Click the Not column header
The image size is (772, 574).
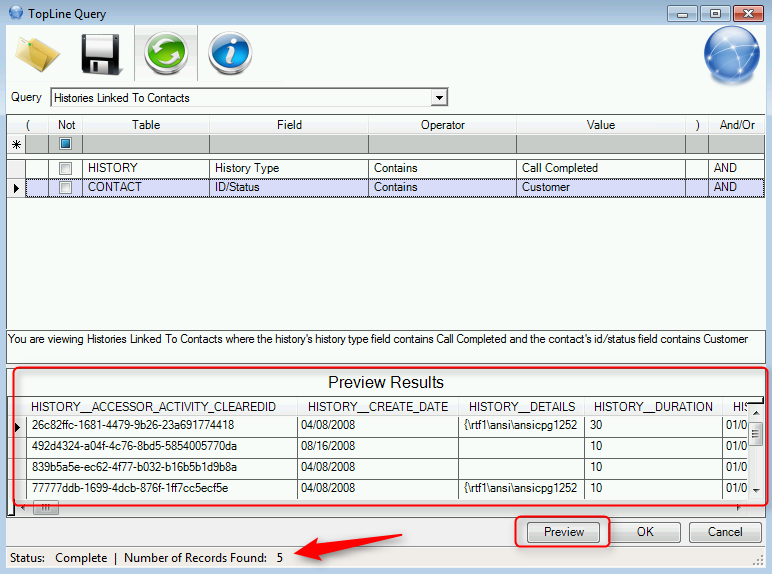pos(66,125)
